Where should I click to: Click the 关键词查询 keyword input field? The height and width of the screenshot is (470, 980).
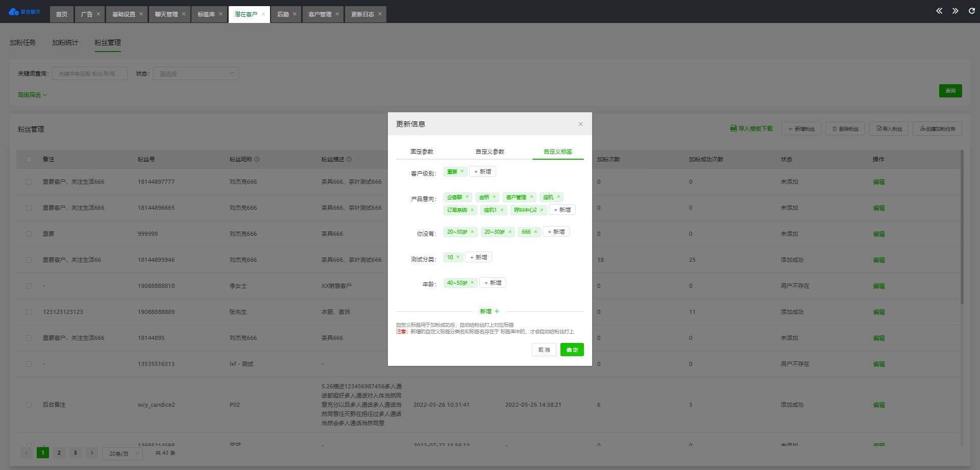90,73
